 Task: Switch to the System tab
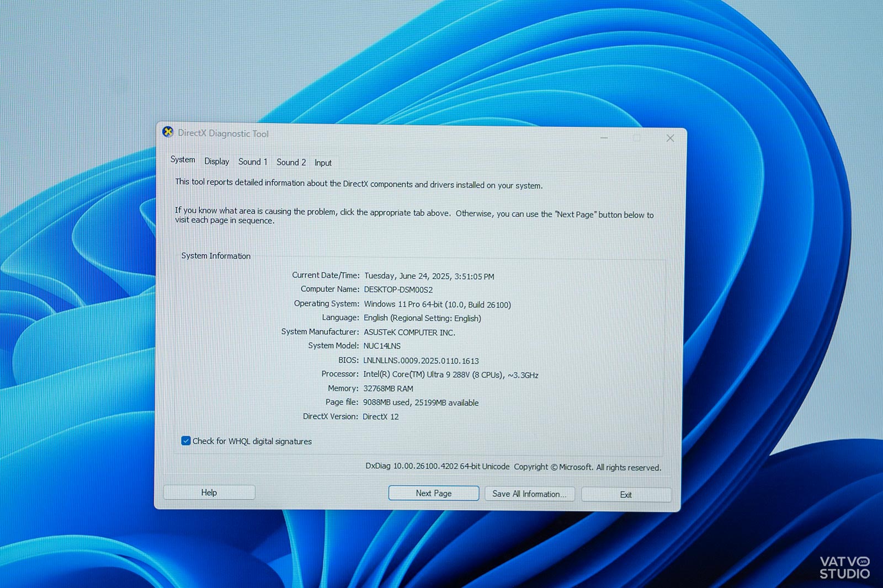183,159
